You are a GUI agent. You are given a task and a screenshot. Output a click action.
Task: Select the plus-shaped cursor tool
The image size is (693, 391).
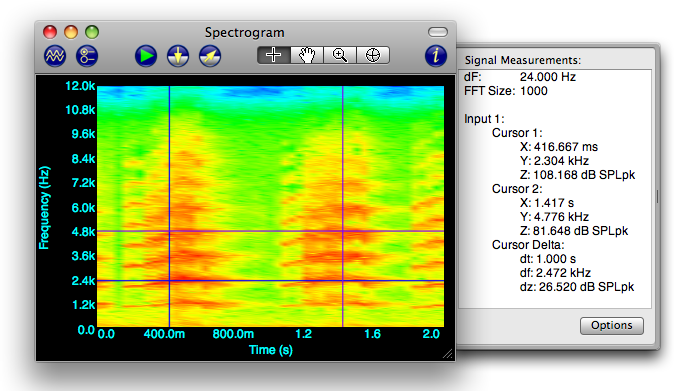[274, 55]
